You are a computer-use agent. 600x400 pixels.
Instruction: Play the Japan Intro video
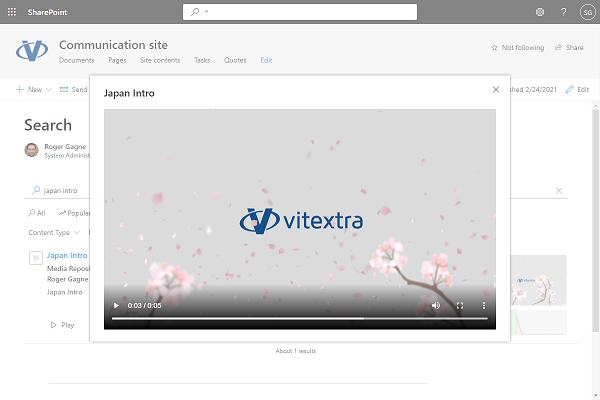click(x=116, y=305)
